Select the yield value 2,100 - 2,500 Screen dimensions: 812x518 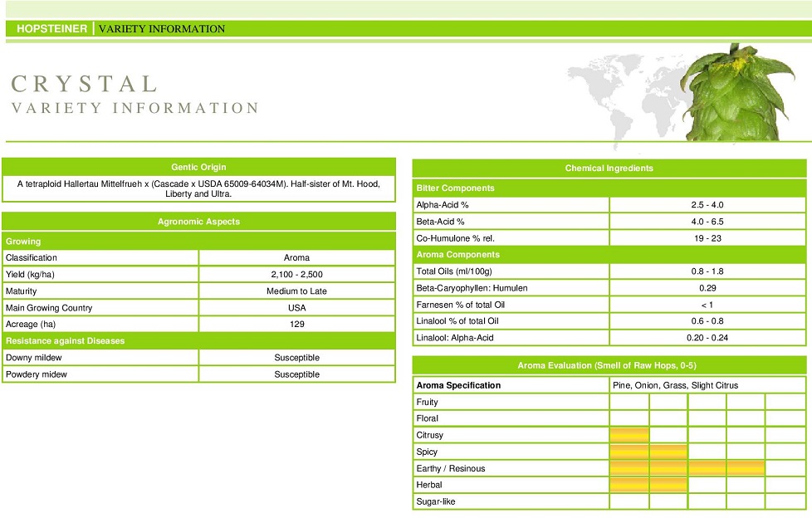[296, 274]
